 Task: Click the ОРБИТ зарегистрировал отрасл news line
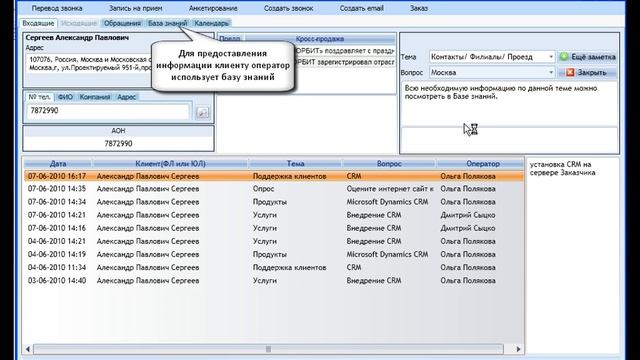[344, 62]
